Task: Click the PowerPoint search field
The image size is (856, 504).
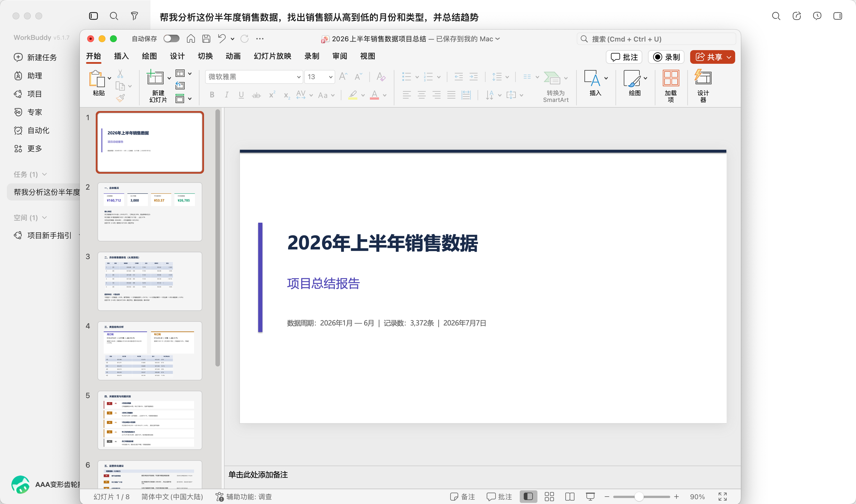Action: tap(656, 39)
